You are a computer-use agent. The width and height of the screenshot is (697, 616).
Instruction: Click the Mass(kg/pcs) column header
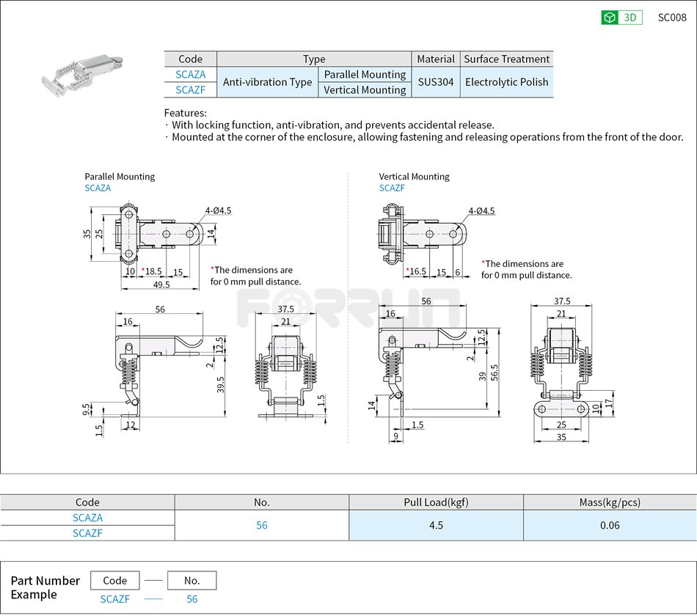(610, 502)
